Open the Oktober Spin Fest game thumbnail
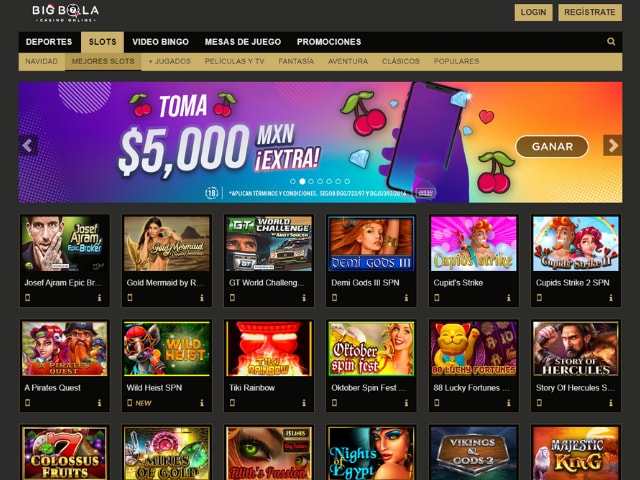The image size is (640, 480). pos(371,349)
